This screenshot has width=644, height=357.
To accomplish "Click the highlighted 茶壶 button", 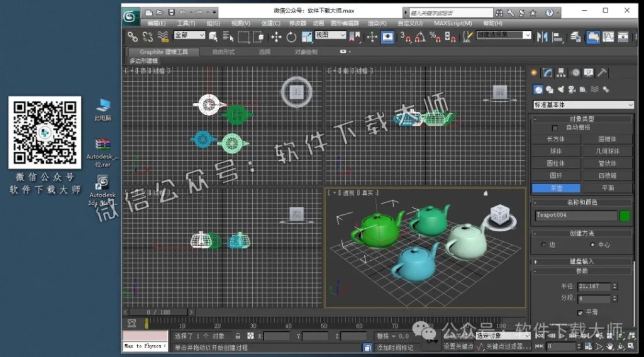I will 556,188.
